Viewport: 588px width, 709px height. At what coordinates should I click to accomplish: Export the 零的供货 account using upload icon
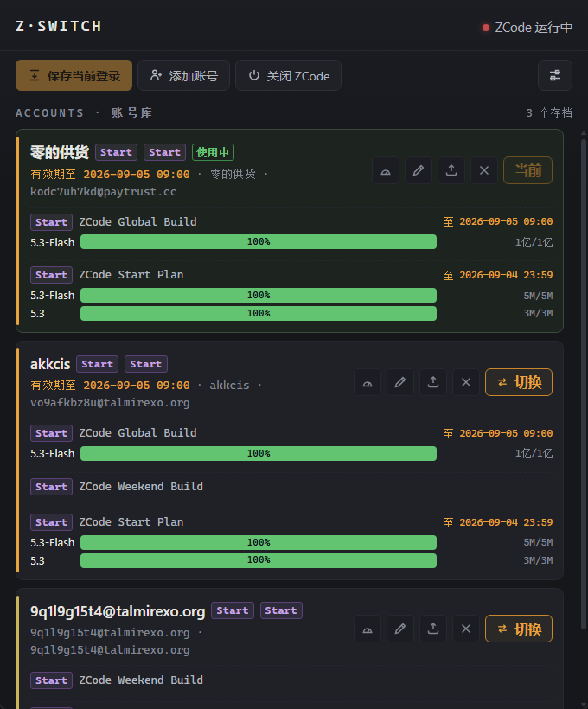point(451,170)
